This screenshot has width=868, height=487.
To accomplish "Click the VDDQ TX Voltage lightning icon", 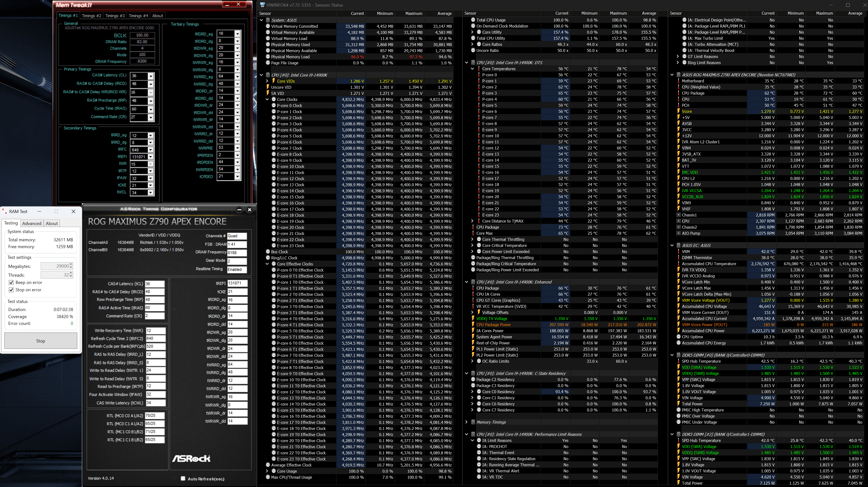I will pyautogui.click(x=473, y=319).
